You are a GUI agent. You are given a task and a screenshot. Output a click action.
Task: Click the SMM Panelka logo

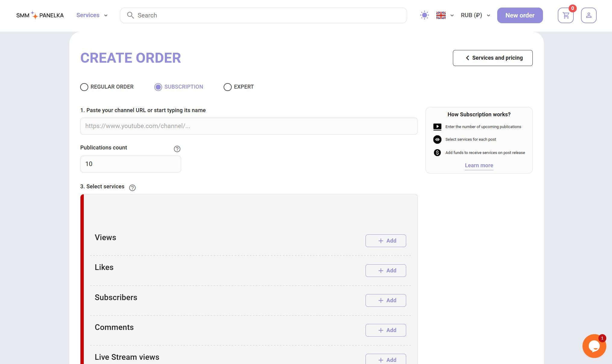pyautogui.click(x=40, y=15)
